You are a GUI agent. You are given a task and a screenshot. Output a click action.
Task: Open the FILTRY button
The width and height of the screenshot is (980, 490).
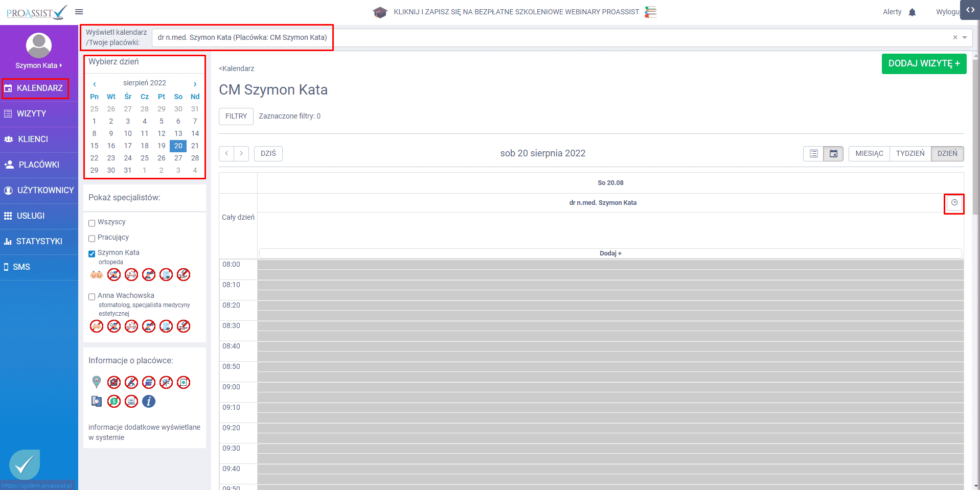click(x=236, y=116)
